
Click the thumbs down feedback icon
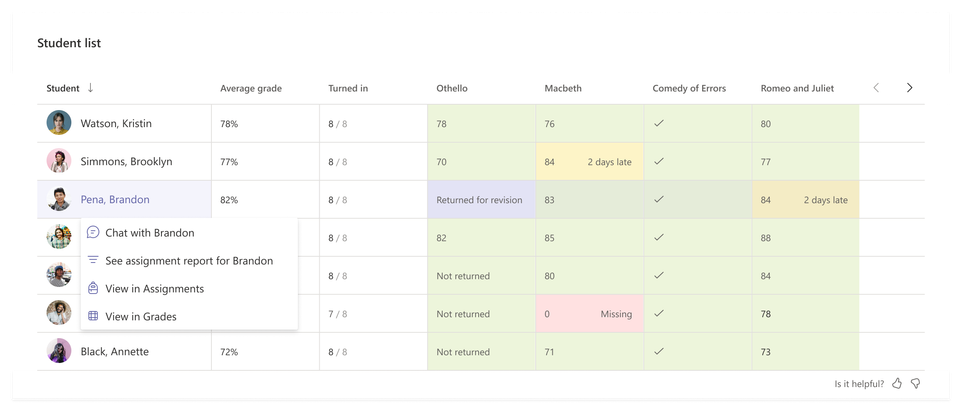pyautogui.click(x=915, y=384)
